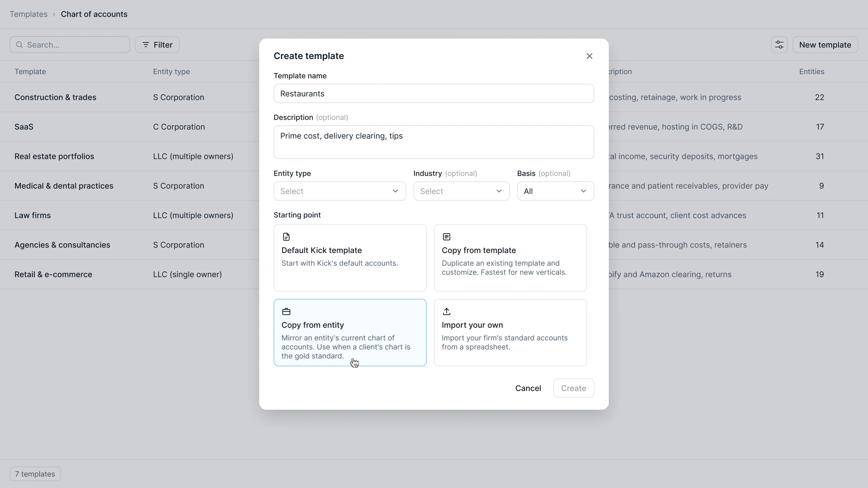Click the Template name field with Restaurants

[434, 94]
